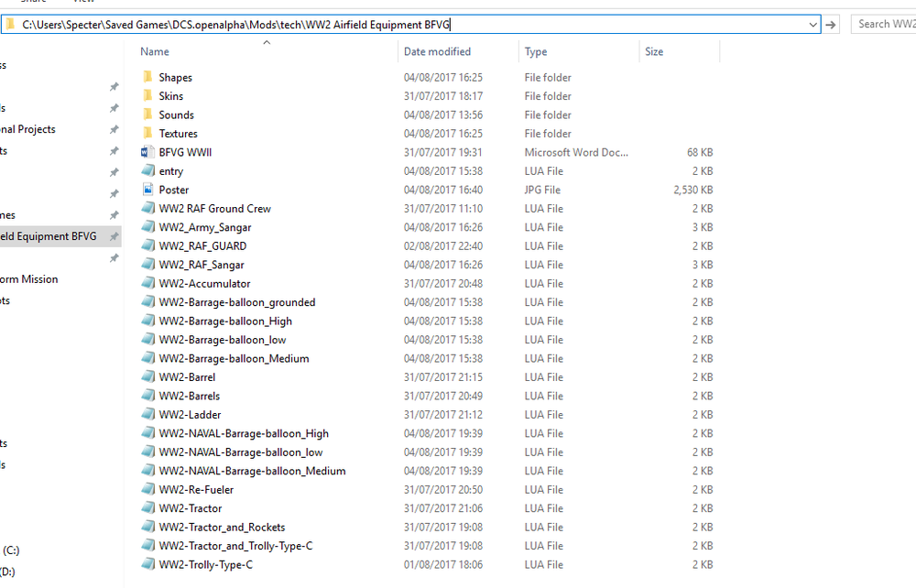
Task: Click the 'JPG File' type cell
Action: [542, 190]
